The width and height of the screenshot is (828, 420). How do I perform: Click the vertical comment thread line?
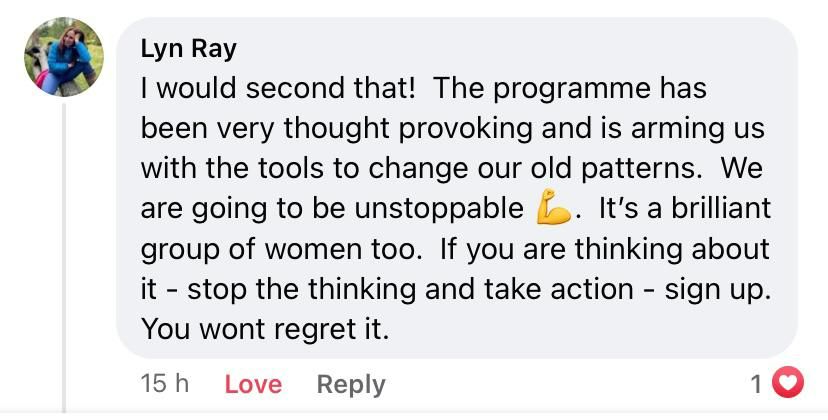(x=64, y=258)
